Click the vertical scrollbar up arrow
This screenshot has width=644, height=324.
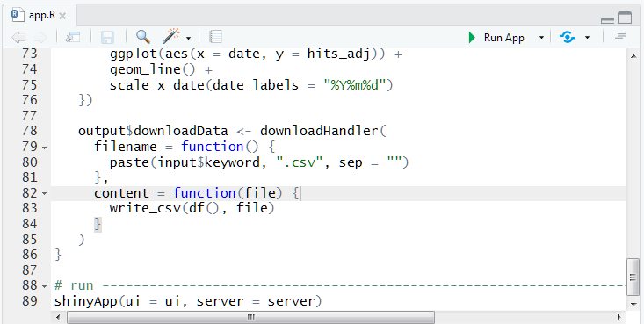tap(633, 56)
